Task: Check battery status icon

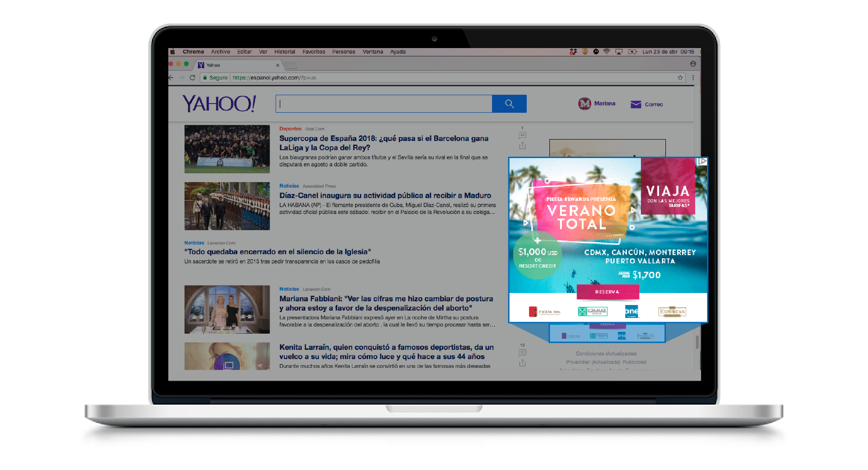Action: coord(632,52)
